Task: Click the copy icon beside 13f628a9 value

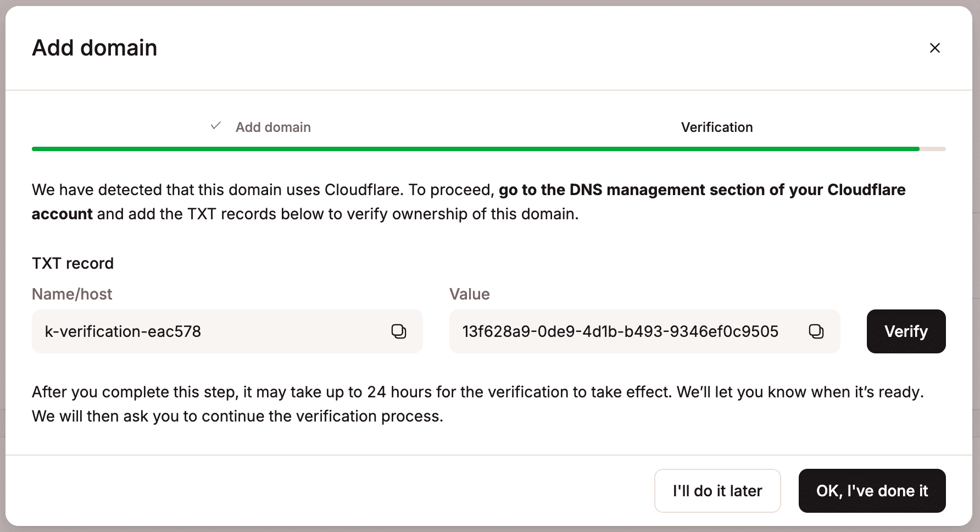Action: click(816, 331)
